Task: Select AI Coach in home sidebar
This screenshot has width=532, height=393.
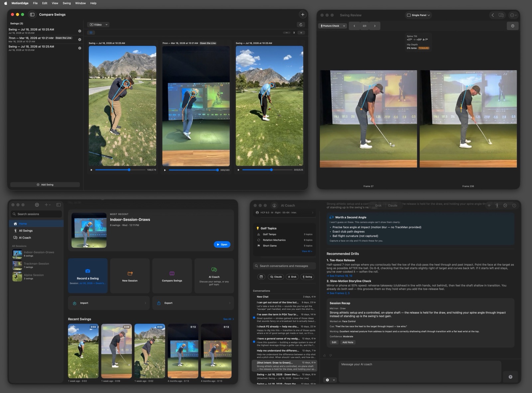Action: coord(36,238)
